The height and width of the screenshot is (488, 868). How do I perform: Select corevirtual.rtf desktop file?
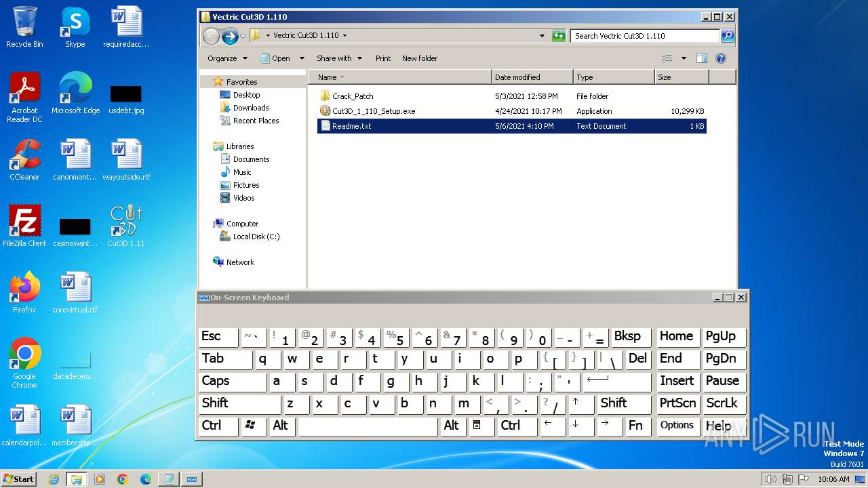tap(75, 293)
